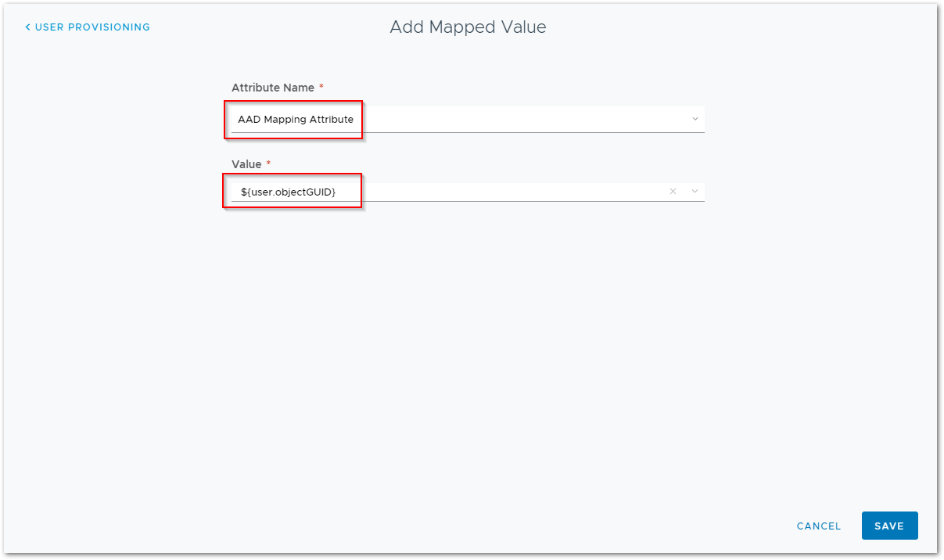Cancel adding the mapped value
944x560 pixels.
point(818,526)
